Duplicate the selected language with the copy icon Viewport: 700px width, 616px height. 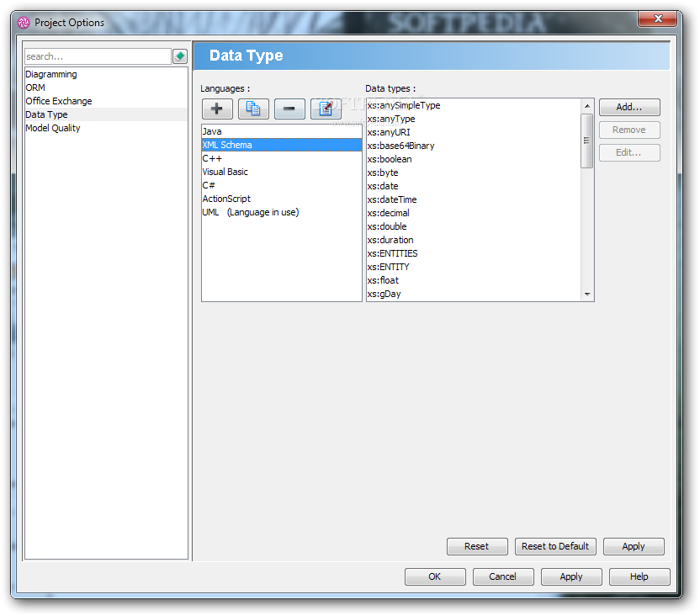[253, 109]
